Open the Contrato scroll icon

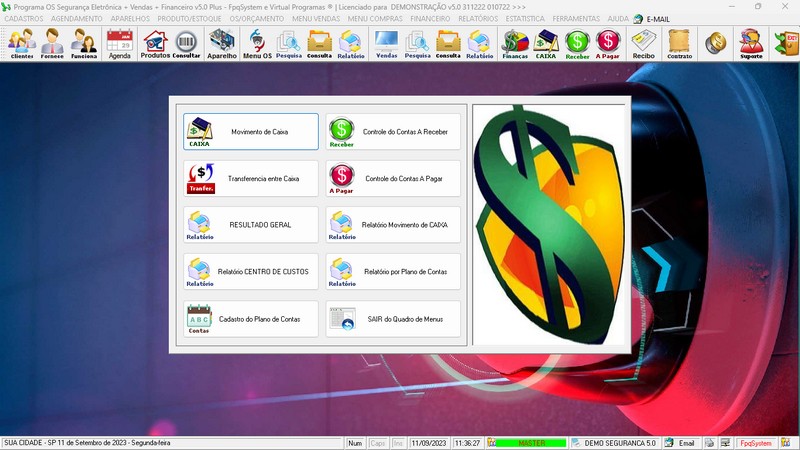point(679,43)
